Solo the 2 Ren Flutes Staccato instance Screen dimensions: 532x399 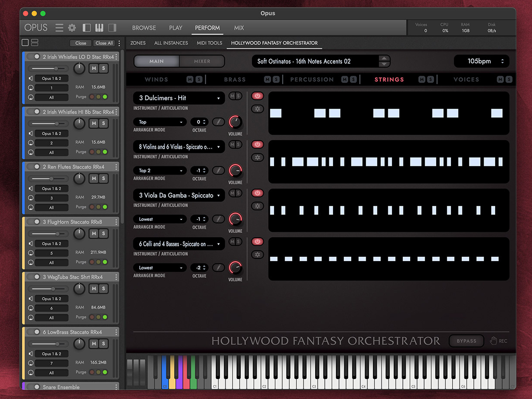[x=103, y=178]
